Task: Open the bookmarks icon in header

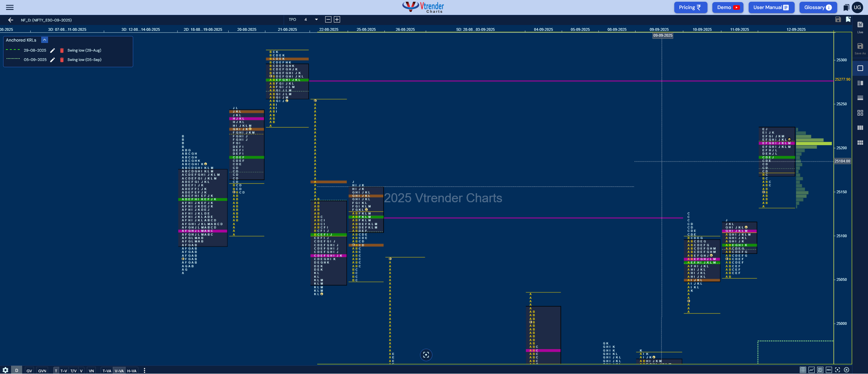Action: coord(846,7)
